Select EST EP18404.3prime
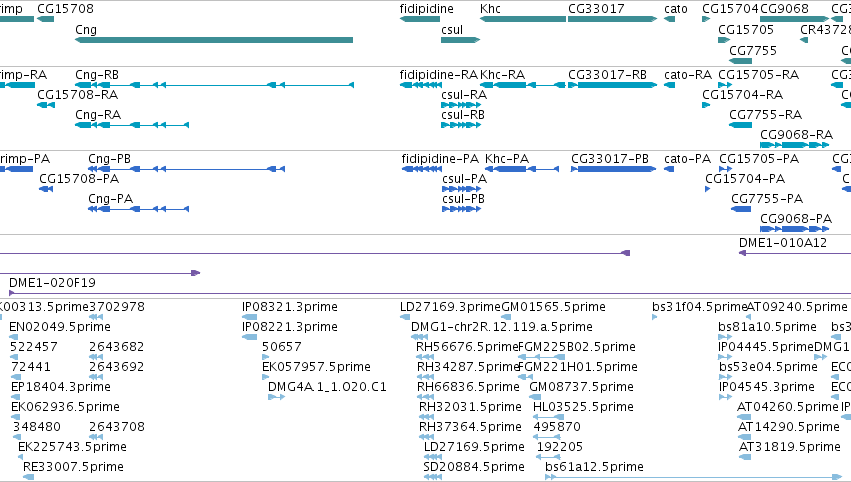Image resolution: width=851 pixels, height=482 pixels. point(15,397)
